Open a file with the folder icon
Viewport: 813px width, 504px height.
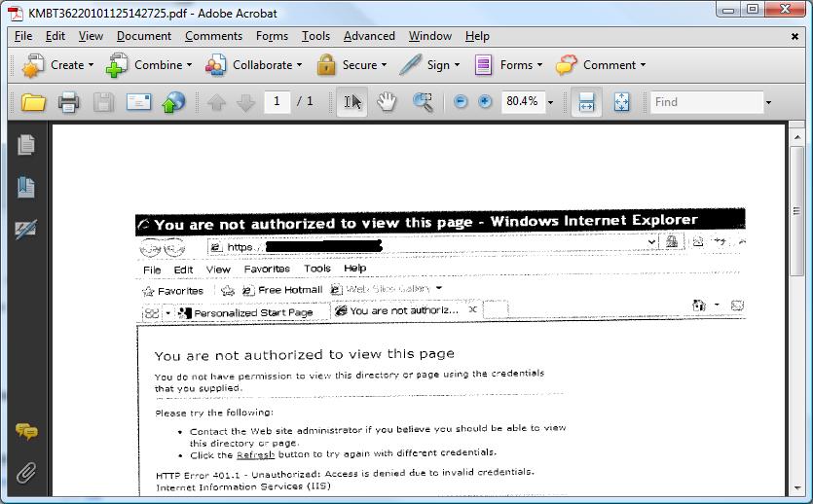tap(33, 102)
